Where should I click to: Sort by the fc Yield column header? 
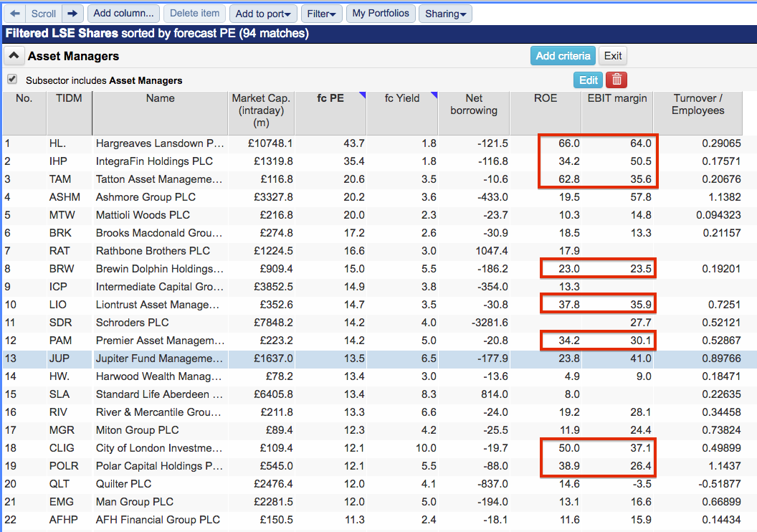click(x=402, y=113)
